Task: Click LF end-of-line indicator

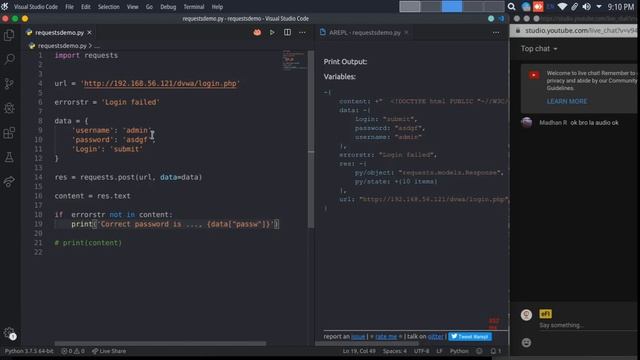Action: (x=439, y=351)
